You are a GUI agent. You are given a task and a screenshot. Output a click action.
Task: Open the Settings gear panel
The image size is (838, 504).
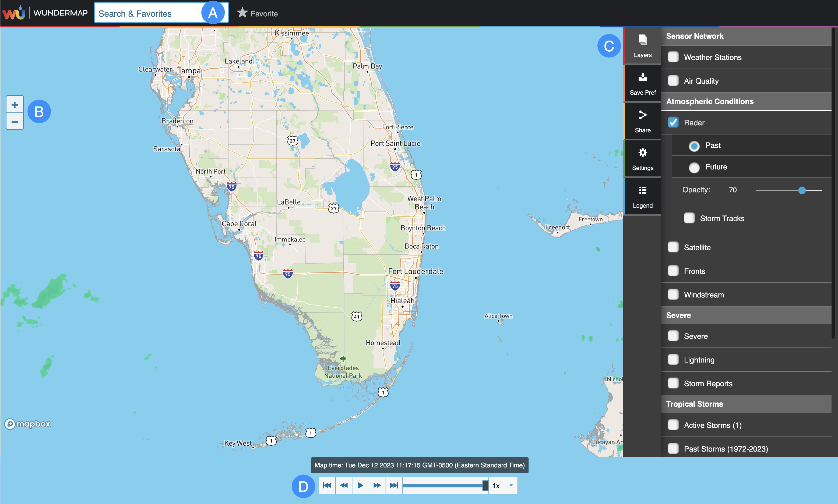pos(642,159)
